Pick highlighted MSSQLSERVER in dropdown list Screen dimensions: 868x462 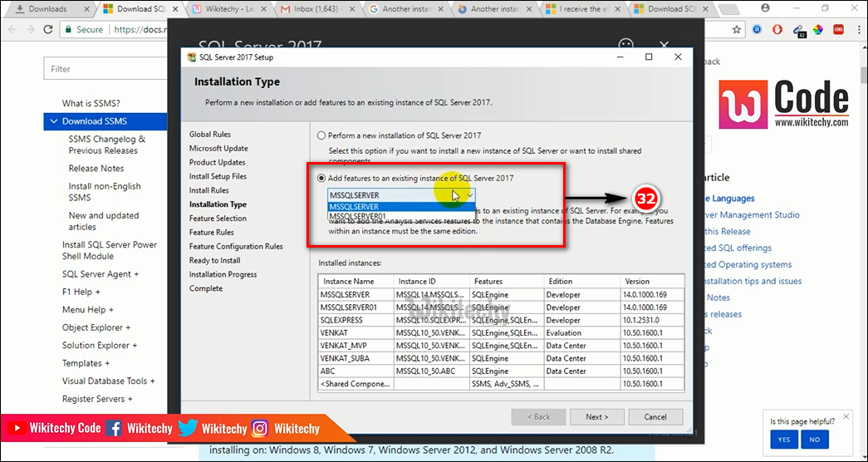[x=355, y=207]
